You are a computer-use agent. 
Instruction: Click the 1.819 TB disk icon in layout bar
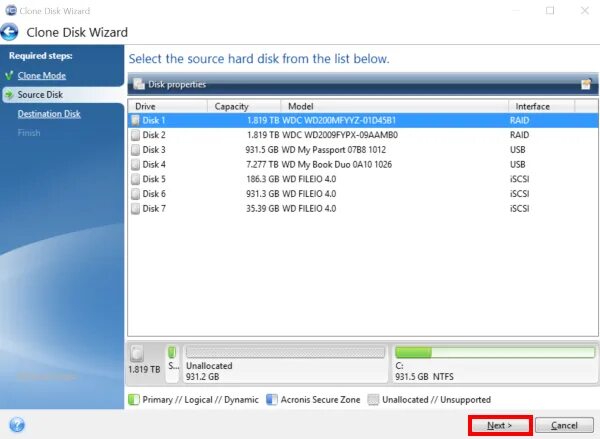pos(137,353)
